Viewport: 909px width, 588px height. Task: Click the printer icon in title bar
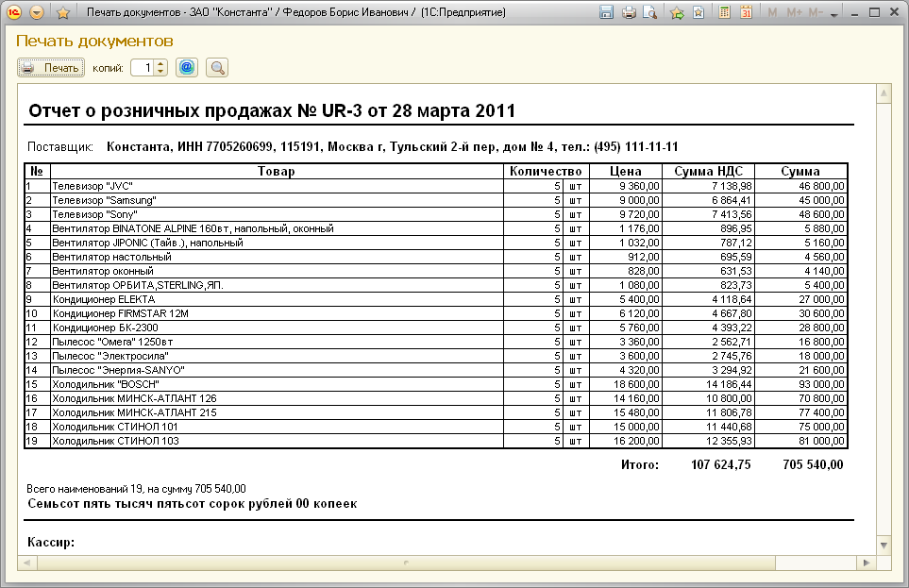click(x=629, y=12)
